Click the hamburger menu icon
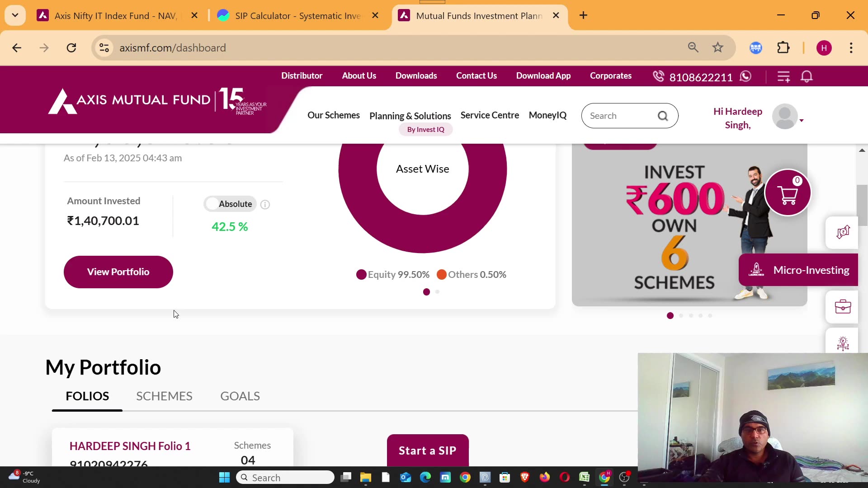The width and height of the screenshot is (868, 488). 783,77
